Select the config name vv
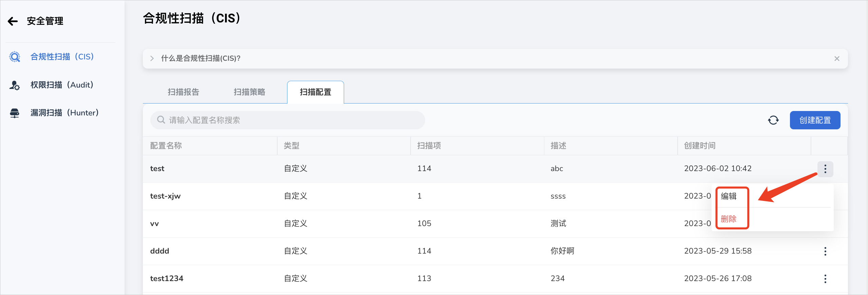The image size is (868, 295). point(154,224)
